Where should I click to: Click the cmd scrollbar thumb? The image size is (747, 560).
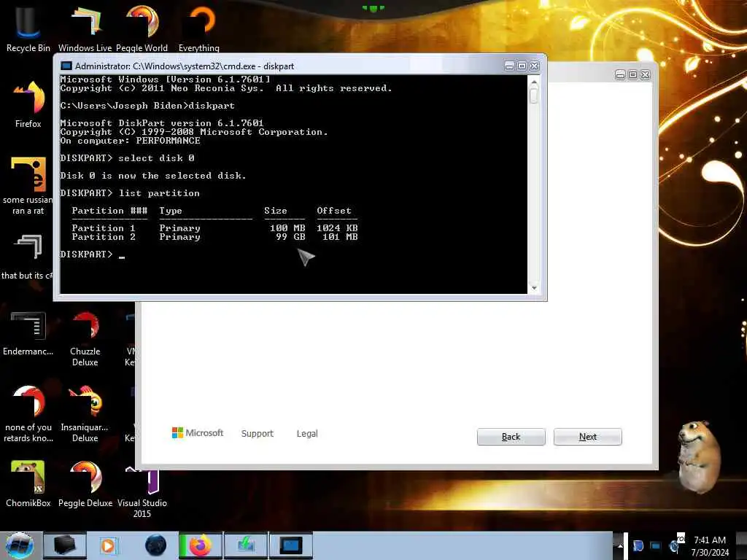534,96
